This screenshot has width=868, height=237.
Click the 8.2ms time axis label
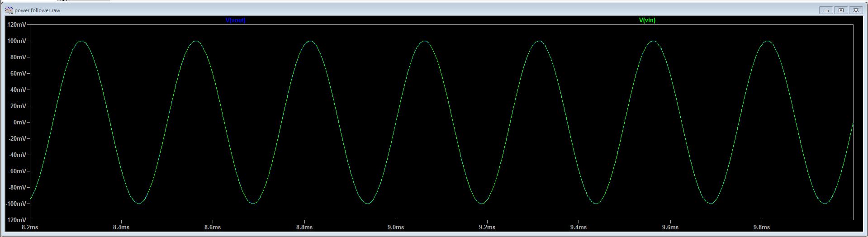click(30, 227)
